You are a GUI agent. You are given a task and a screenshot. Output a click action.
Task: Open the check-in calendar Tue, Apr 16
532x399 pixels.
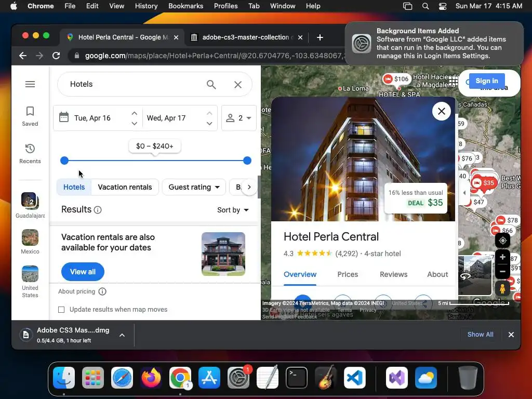click(91, 118)
